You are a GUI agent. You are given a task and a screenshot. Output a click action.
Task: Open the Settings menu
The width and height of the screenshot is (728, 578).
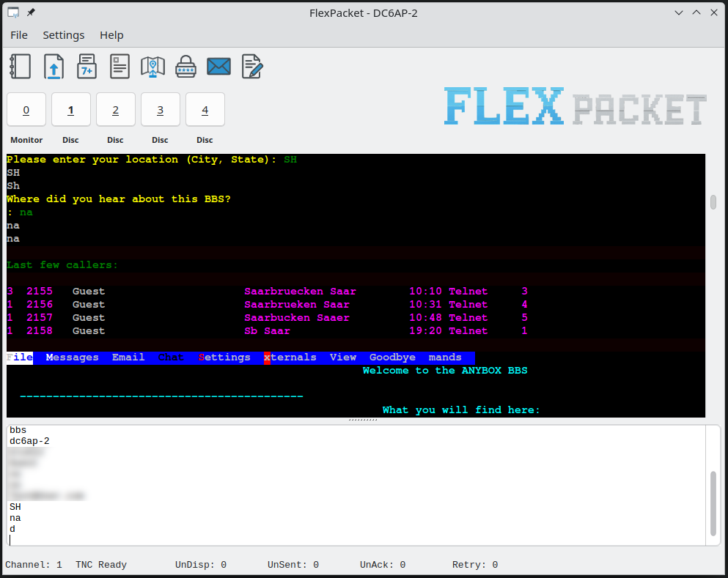coord(63,35)
